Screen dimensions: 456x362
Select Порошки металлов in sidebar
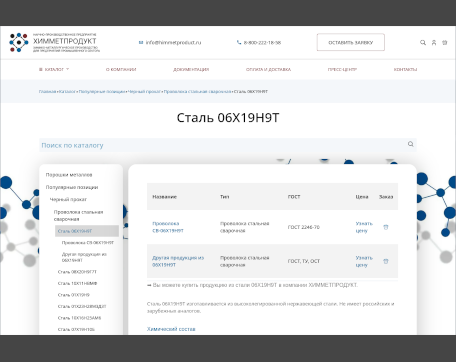pos(69,175)
